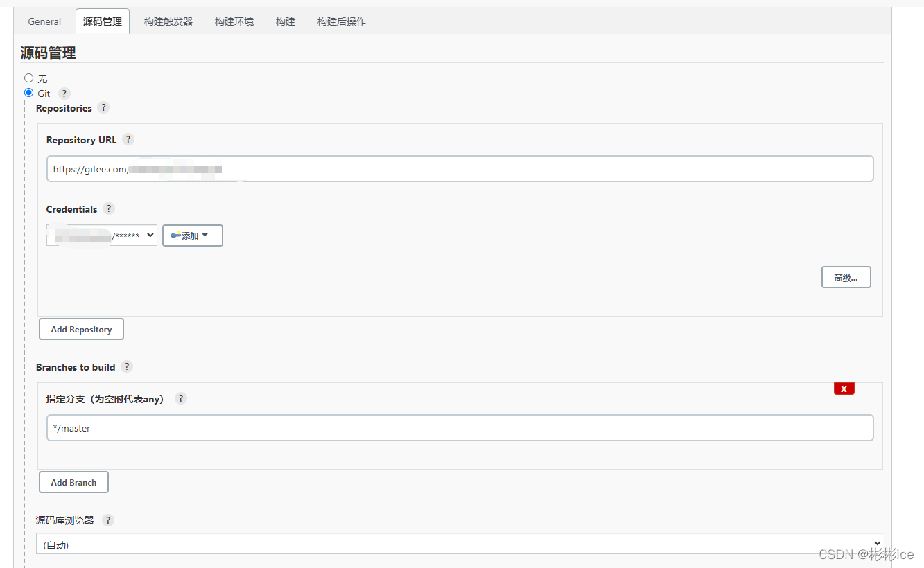Expand the 源码库浏览器 (自动) dropdown
This screenshot has width=924, height=568.
460,544
